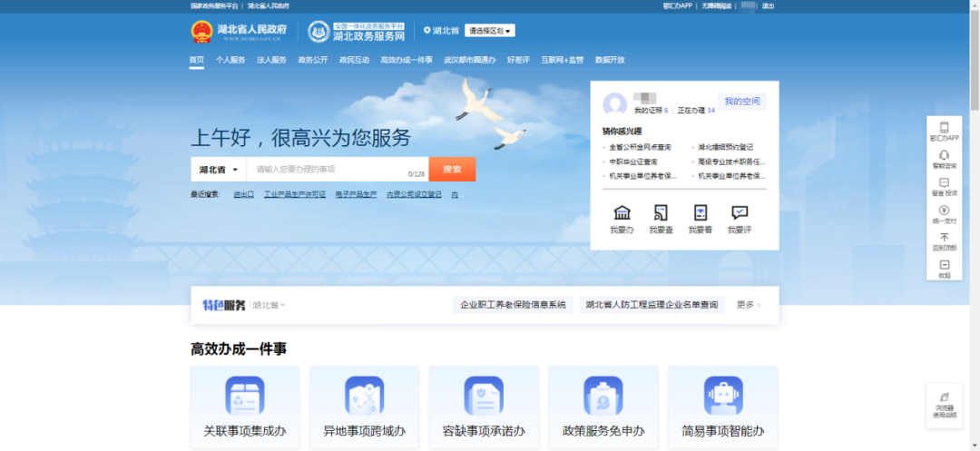
Task: Open 湖北婚姻预约登记 suggestion
Action: (726, 147)
